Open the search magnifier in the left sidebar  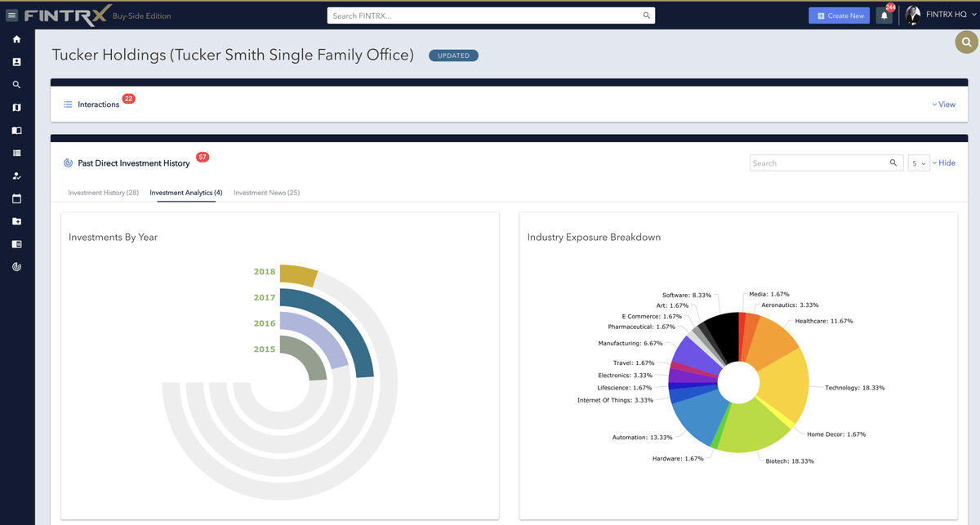point(16,85)
